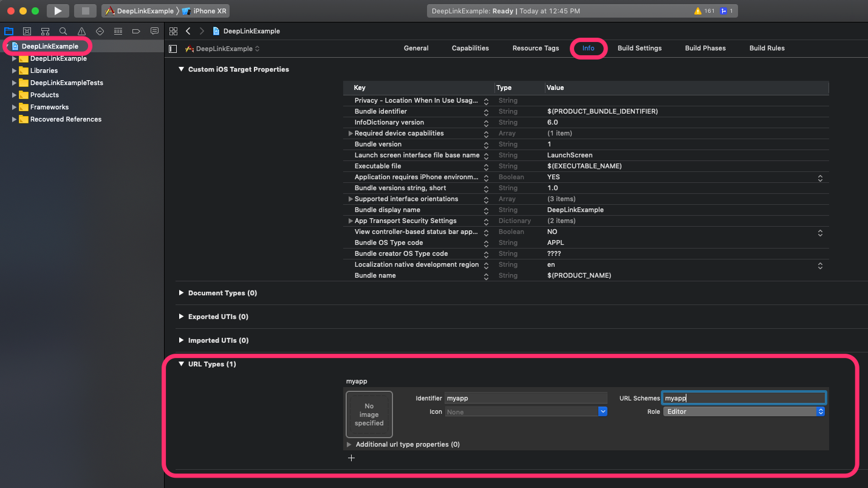Click the plus icon to add URL type
The image size is (868, 488).
[x=351, y=458]
